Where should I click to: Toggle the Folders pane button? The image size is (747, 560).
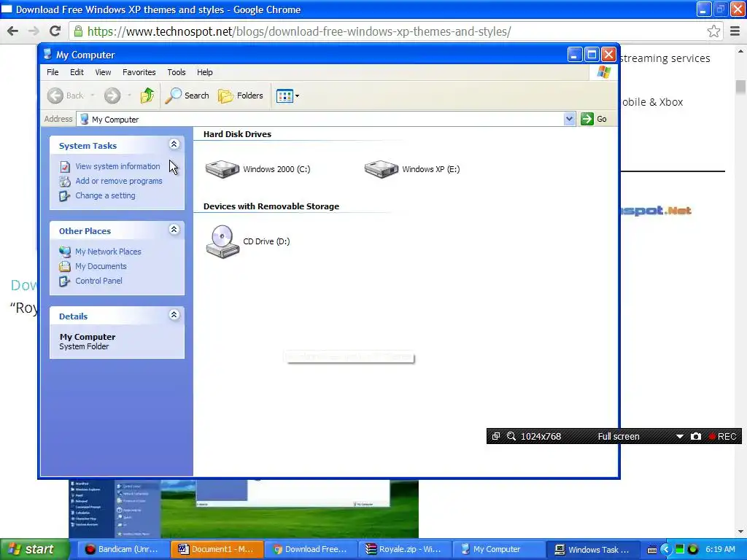[x=241, y=96]
